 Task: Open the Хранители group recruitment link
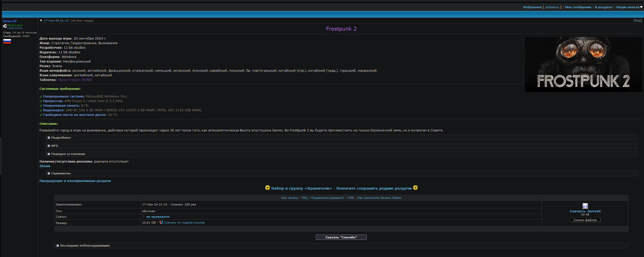click(x=341, y=188)
